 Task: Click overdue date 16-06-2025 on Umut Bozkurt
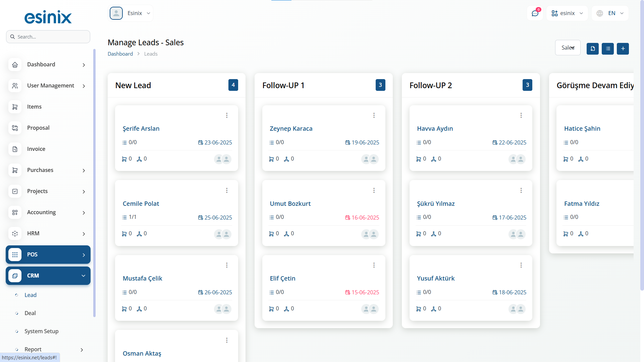362,218
